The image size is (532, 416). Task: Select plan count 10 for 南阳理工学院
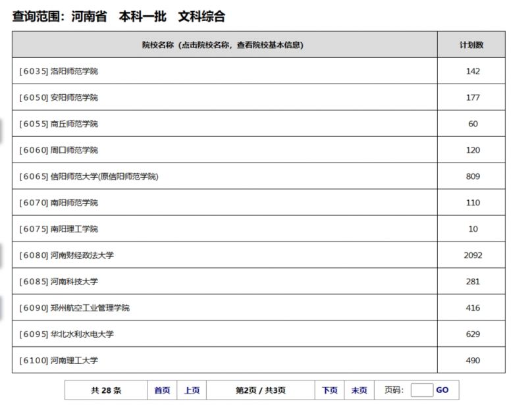point(473,229)
